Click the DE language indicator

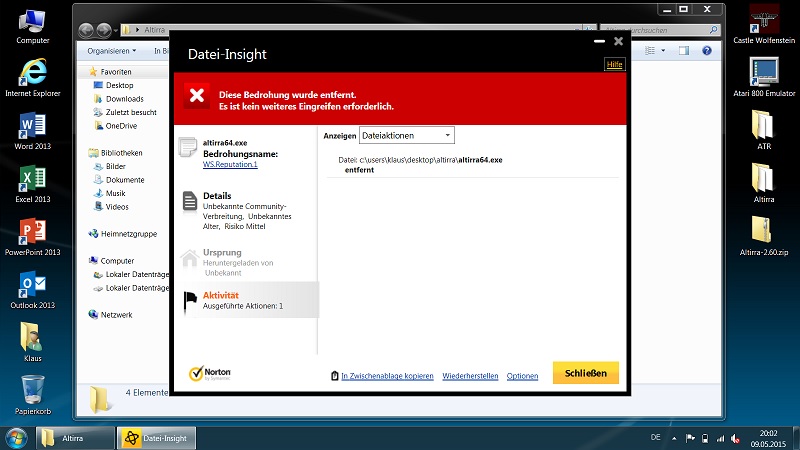click(656, 437)
